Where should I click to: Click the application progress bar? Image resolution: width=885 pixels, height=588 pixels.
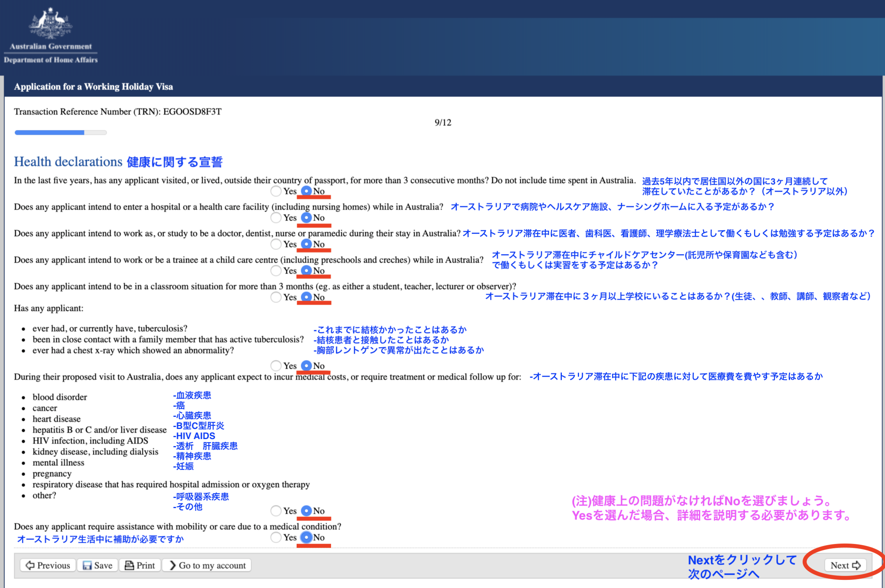point(60,133)
